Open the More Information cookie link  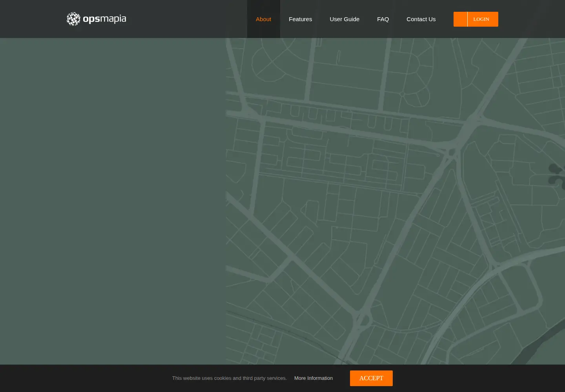(x=313, y=378)
